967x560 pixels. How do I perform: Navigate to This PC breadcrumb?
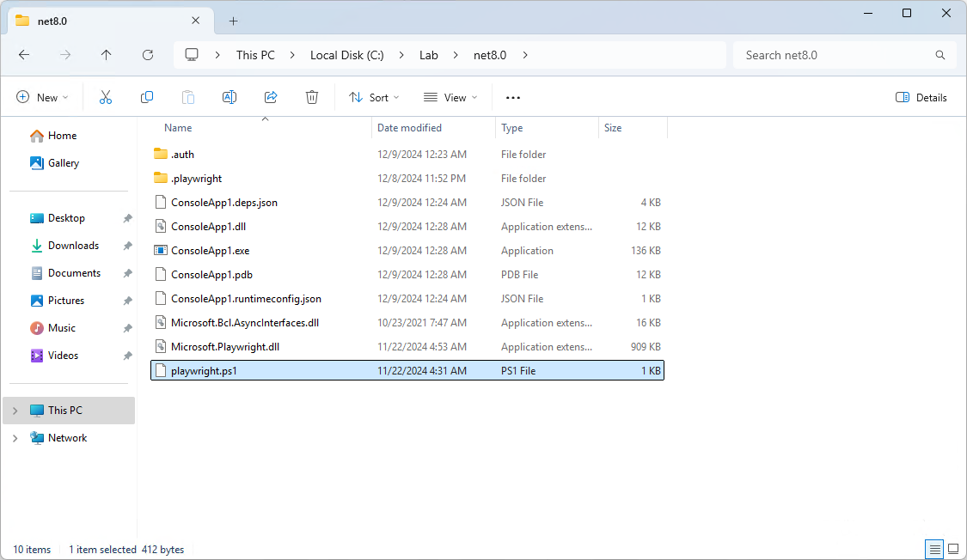(x=255, y=55)
